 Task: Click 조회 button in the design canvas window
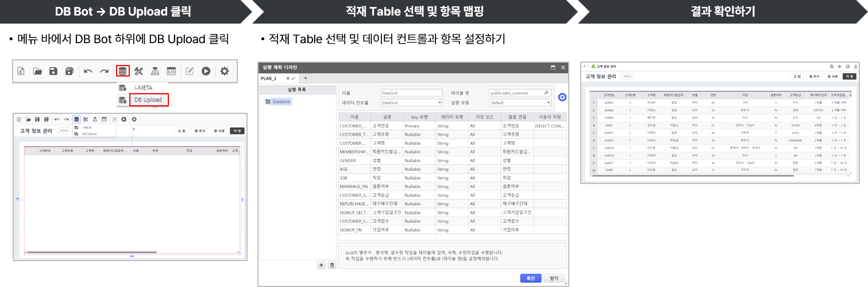coord(182,131)
